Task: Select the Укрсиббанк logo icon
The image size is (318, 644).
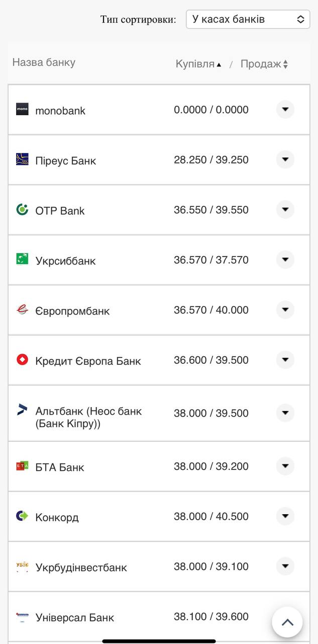Action: click(x=21, y=260)
